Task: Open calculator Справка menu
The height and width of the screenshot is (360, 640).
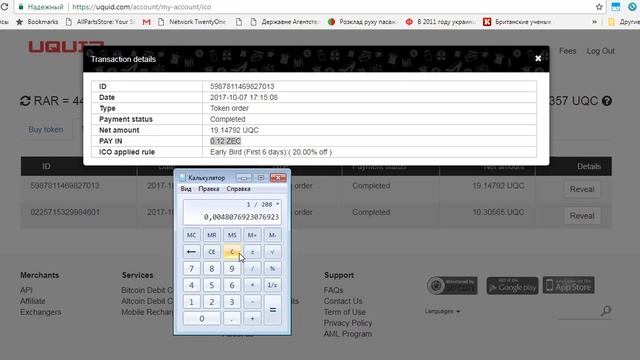Action: click(238, 189)
